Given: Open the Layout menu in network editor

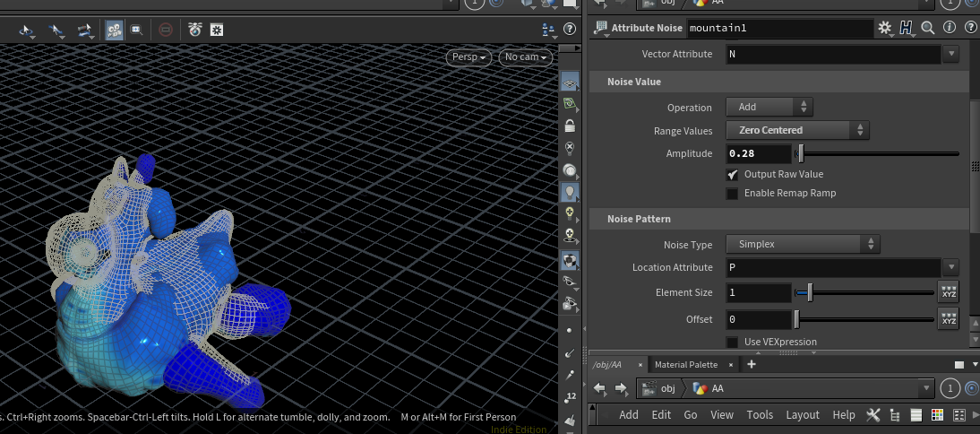Looking at the screenshot, I should [x=803, y=414].
